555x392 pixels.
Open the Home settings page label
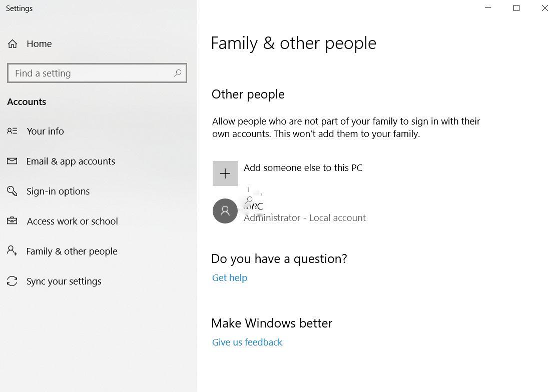point(39,44)
